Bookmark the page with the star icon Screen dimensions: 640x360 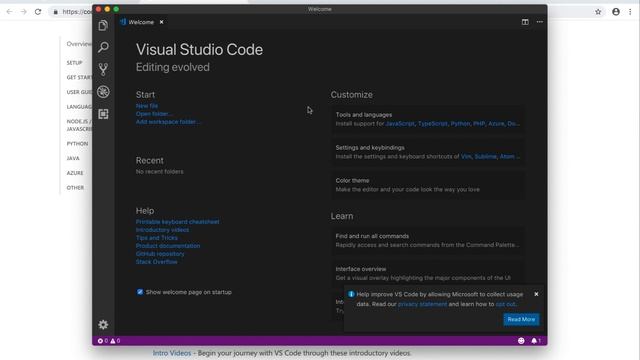point(598,12)
